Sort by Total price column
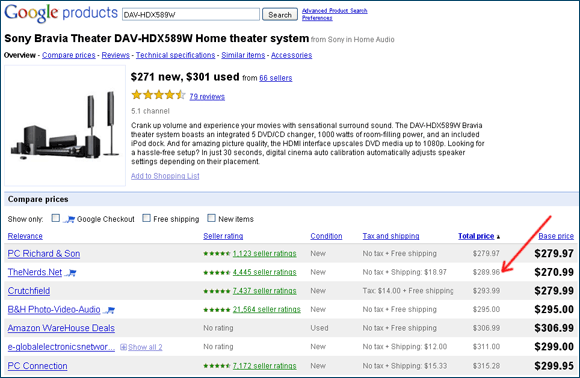The height and width of the screenshot is (378, 580). tap(476, 236)
